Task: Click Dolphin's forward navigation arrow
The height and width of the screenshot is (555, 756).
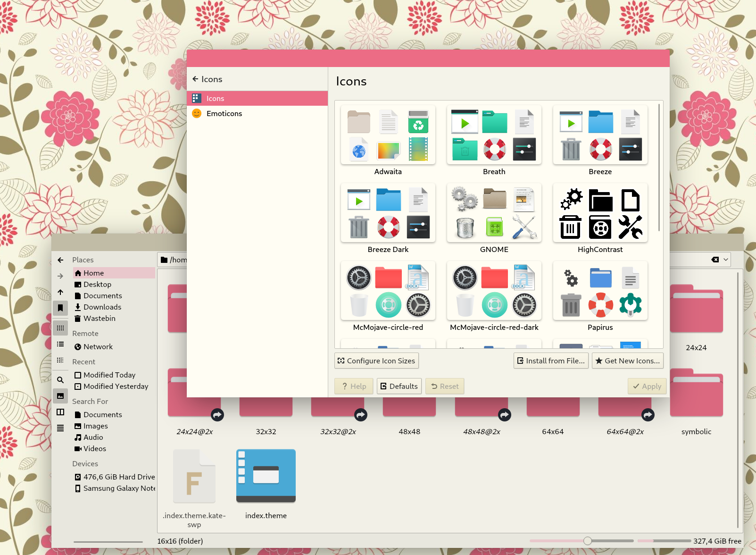Action: point(60,276)
